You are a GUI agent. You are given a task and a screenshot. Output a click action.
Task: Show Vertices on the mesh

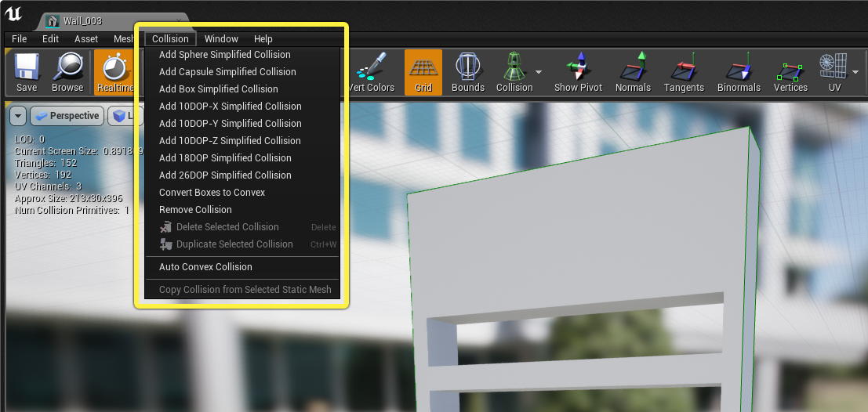pyautogui.click(x=790, y=72)
